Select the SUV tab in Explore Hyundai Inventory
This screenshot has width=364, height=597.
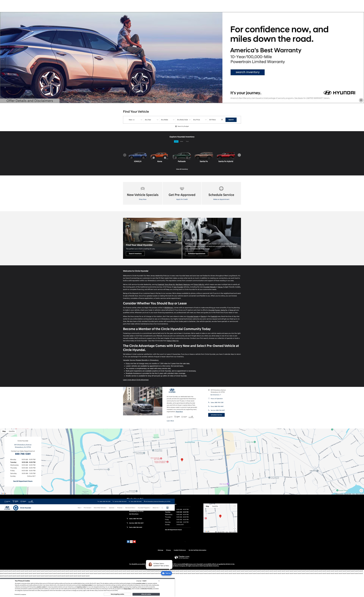tap(176, 141)
